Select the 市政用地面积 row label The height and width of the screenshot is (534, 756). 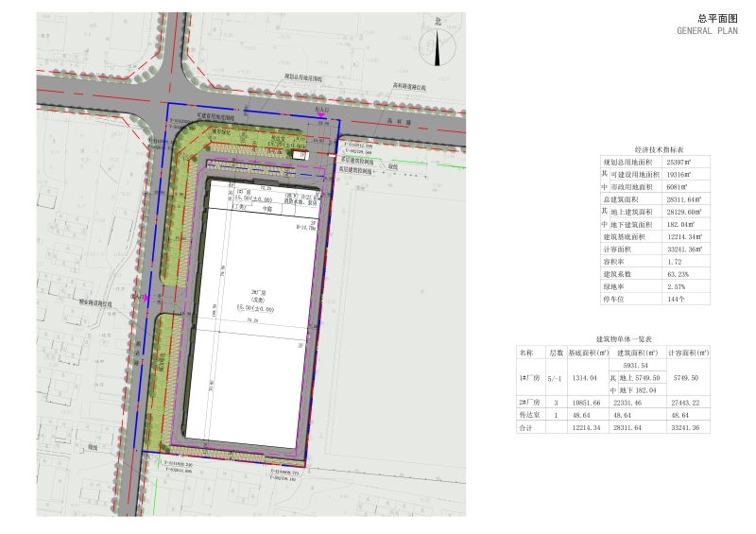coord(631,187)
